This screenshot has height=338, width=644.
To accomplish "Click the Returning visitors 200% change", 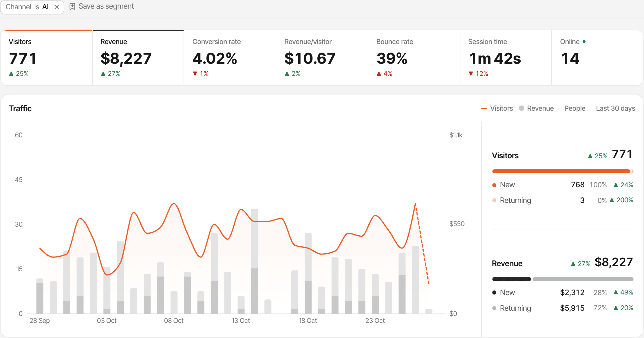I will 621,200.
